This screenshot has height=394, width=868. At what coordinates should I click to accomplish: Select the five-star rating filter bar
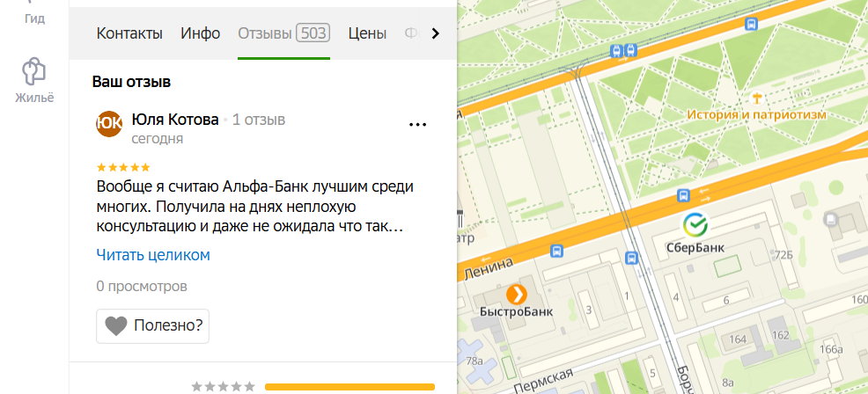(349, 387)
